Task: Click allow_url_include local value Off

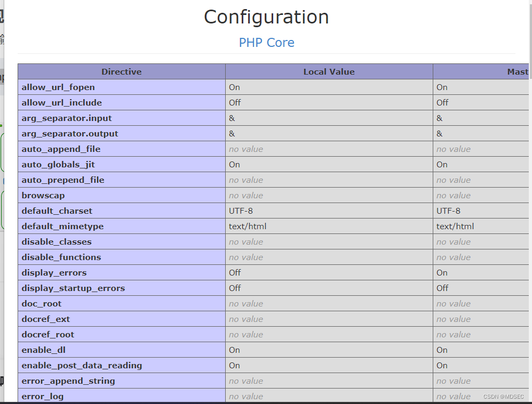Action: (235, 103)
